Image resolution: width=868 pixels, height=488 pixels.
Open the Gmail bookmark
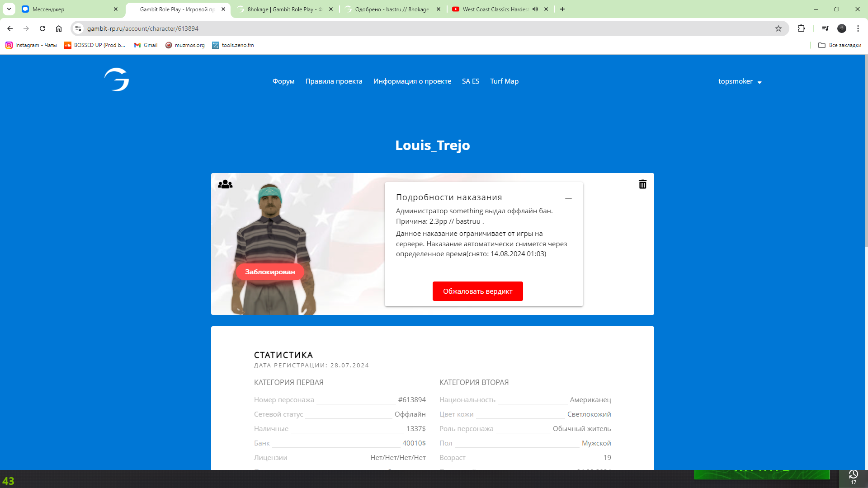click(146, 45)
